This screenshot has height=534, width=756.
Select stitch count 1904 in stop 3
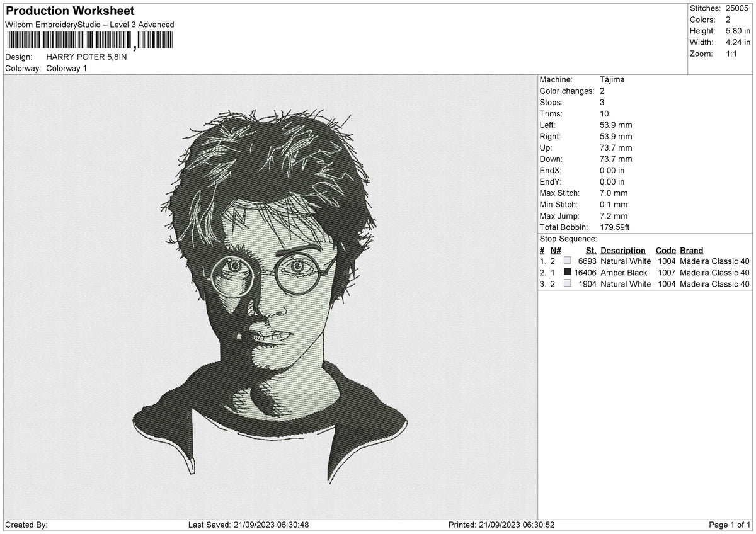coord(587,284)
